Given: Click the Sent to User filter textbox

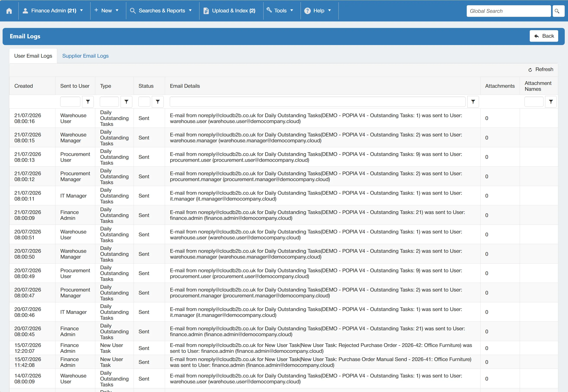Looking at the screenshot, I should pos(70,102).
